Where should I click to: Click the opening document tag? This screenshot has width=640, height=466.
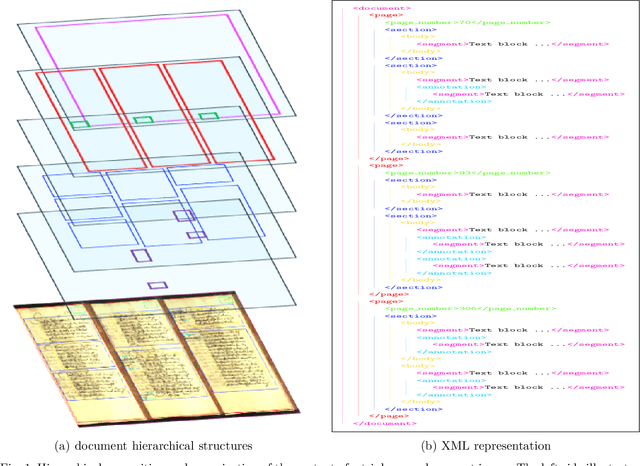[x=379, y=7]
